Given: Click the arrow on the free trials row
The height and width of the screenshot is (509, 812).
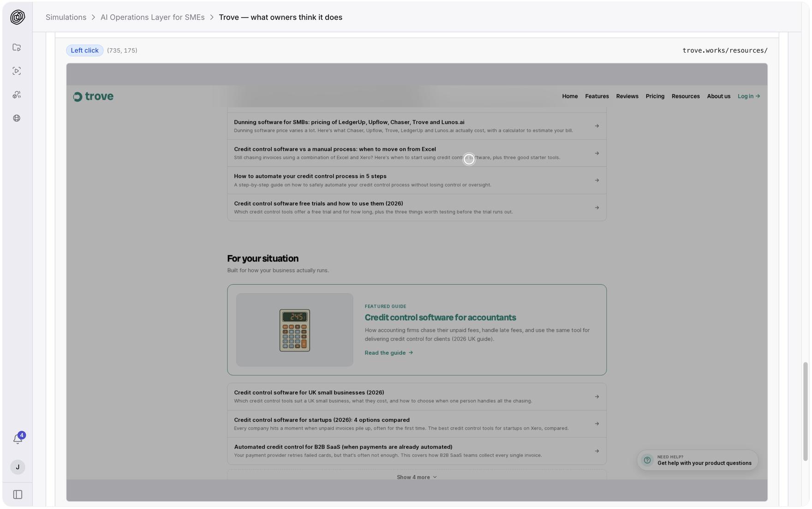Looking at the screenshot, I should point(597,208).
